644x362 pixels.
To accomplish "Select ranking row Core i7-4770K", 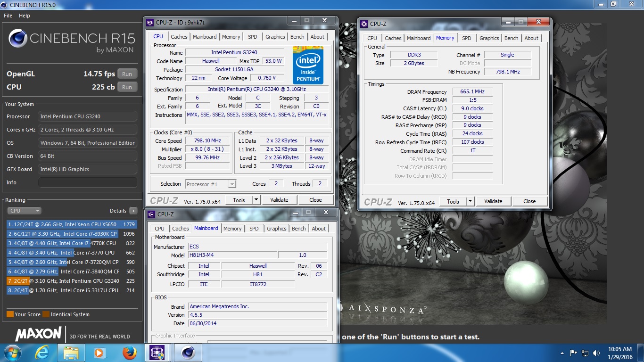I will click(x=72, y=243).
